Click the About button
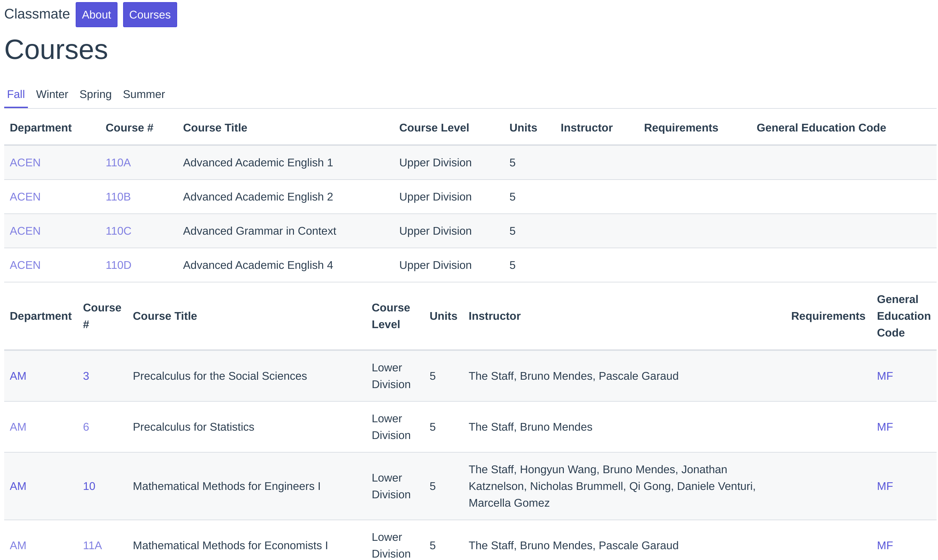The height and width of the screenshot is (560, 938). point(96,15)
